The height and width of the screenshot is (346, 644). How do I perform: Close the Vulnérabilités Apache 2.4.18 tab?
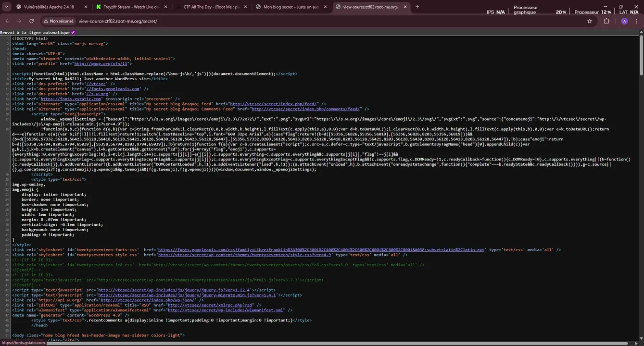[x=86, y=7]
